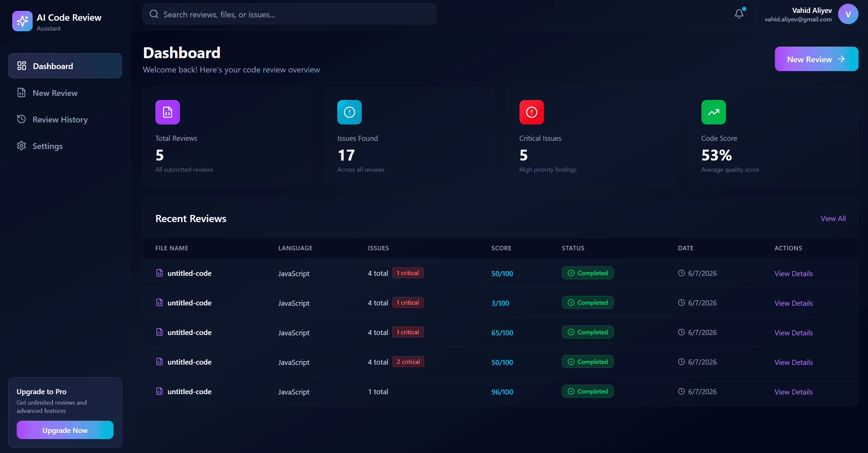
Task: Focus the search reviews input field
Action: pyautogui.click(x=290, y=14)
